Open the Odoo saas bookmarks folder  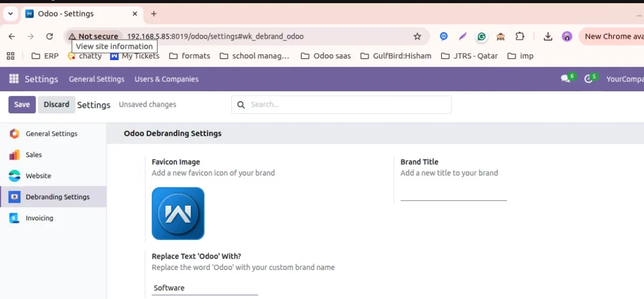pyautogui.click(x=326, y=55)
